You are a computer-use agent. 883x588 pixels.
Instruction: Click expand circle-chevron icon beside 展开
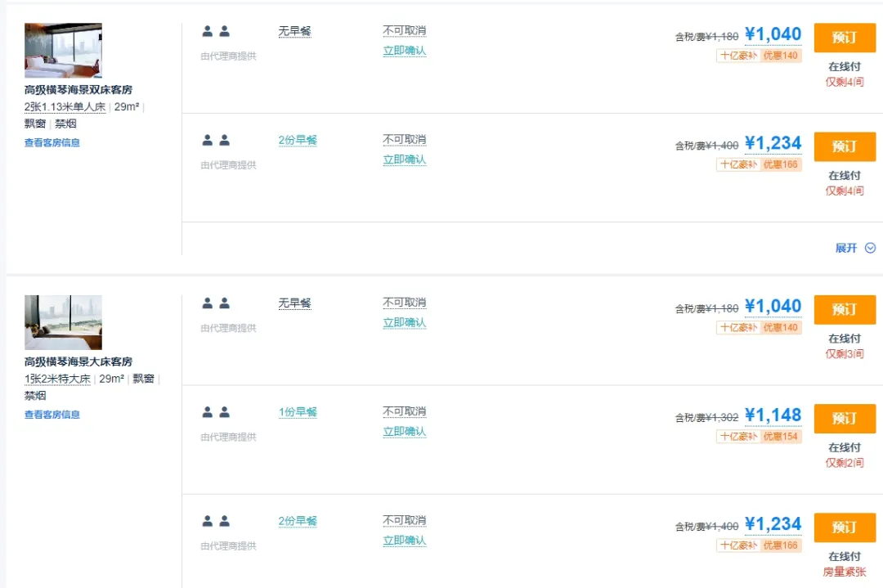coord(870,249)
